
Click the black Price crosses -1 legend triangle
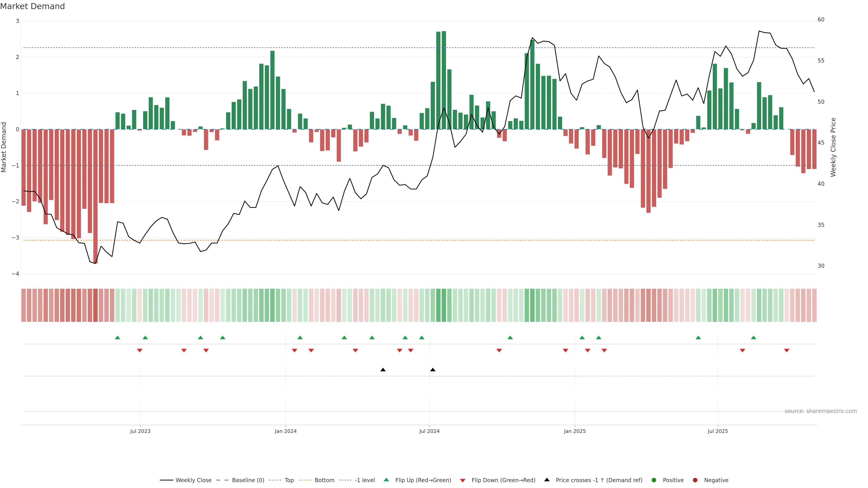(x=547, y=480)
